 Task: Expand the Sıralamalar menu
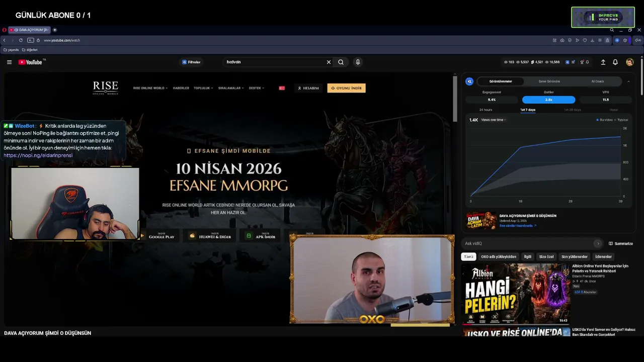[x=231, y=88]
